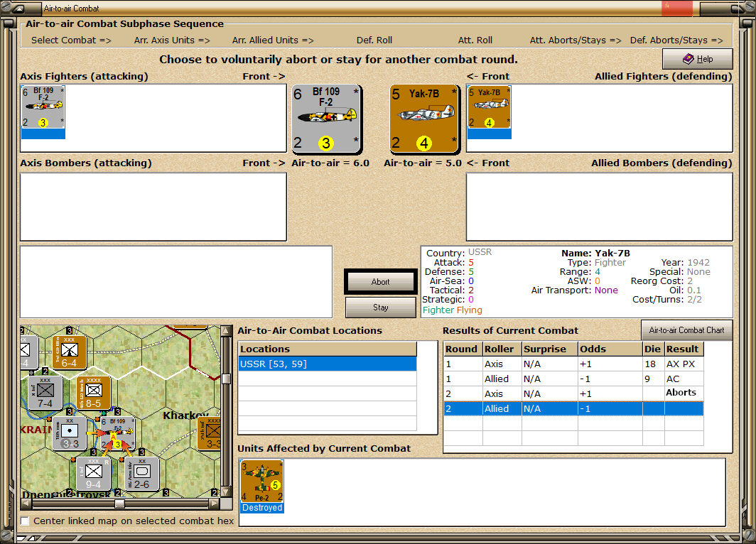Click the 8-5 mechanized counter on map
The height and width of the screenshot is (544, 756).
94,393
